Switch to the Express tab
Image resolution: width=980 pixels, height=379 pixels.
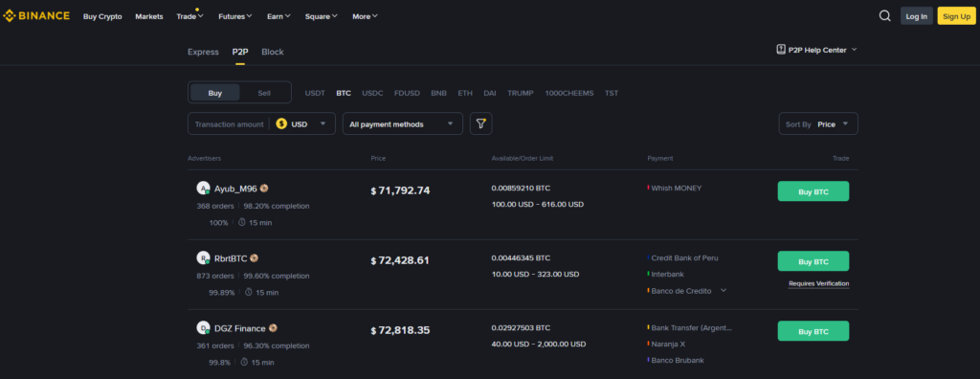(203, 52)
